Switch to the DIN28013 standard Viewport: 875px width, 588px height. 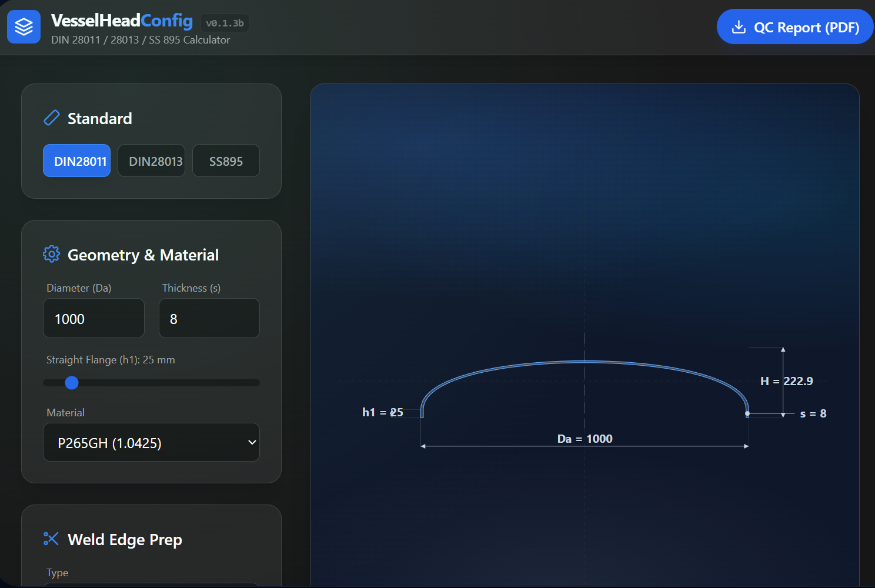[152, 161]
